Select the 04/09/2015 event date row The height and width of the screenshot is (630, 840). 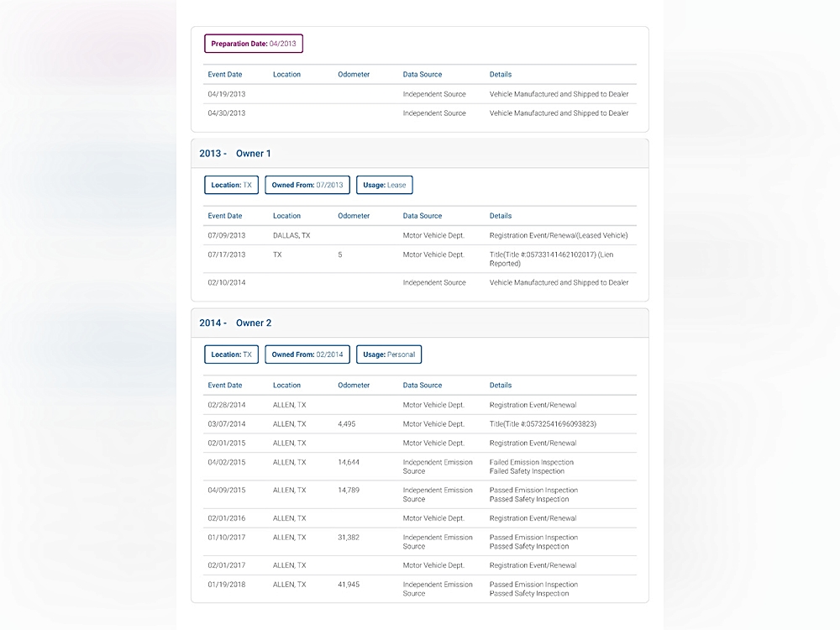pos(227,491)
